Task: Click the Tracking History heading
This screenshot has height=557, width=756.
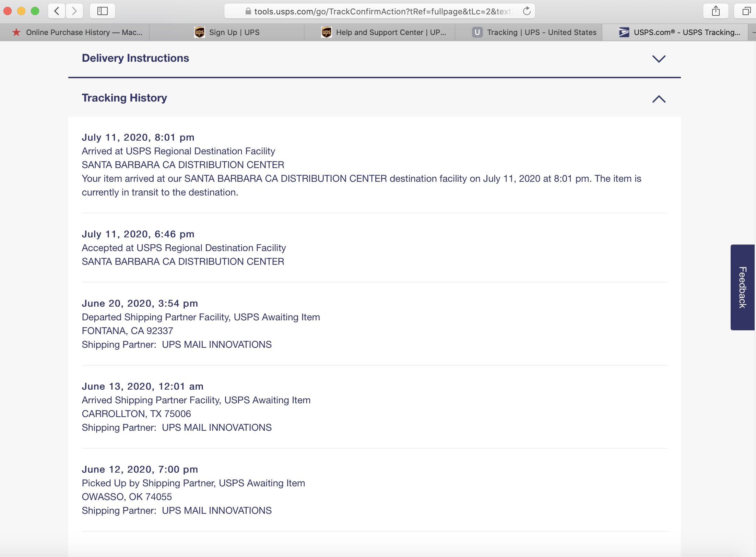Action: pos(125,98)
